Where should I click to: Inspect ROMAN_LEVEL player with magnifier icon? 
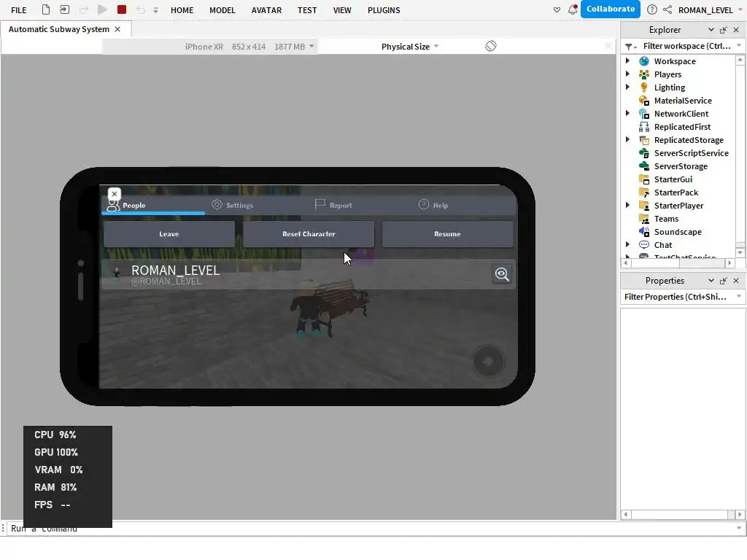pyautogui.click(x=502, y=274)
